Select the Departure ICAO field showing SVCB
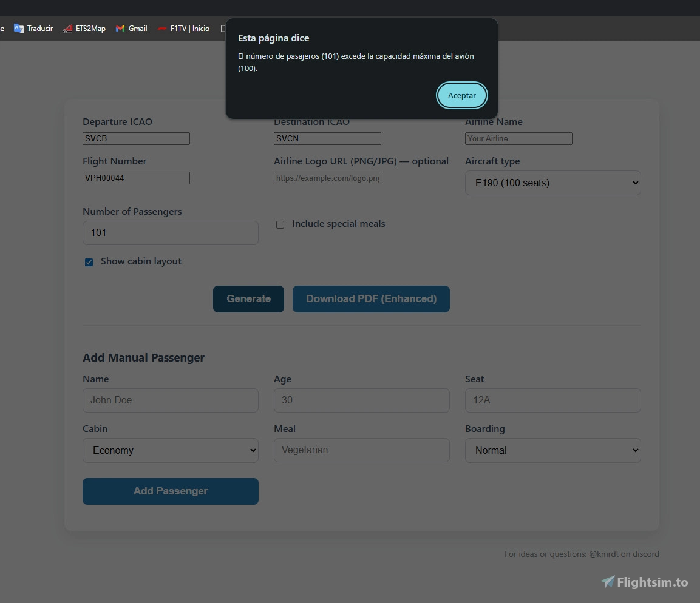This screenshot has height=603, width=700. click(x=136, y=138)
